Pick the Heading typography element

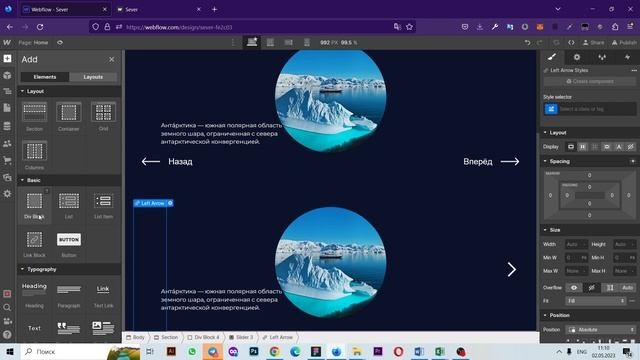[x=34, y=295]
